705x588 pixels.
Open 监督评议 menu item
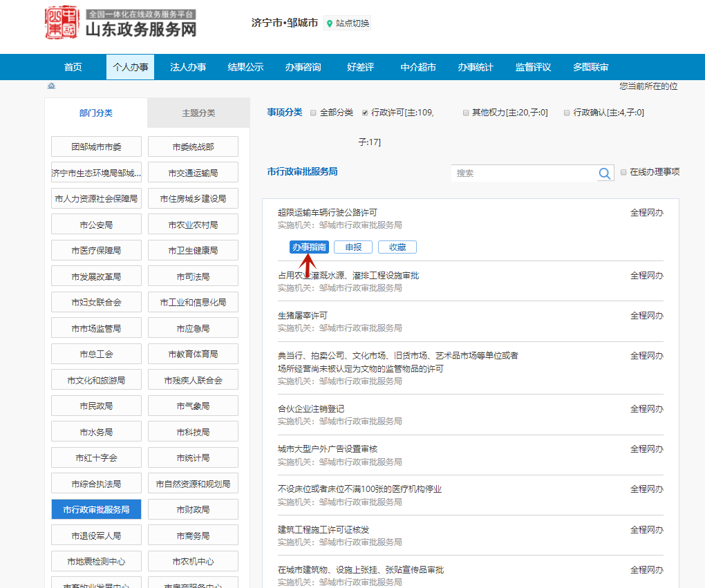[534, 67]
